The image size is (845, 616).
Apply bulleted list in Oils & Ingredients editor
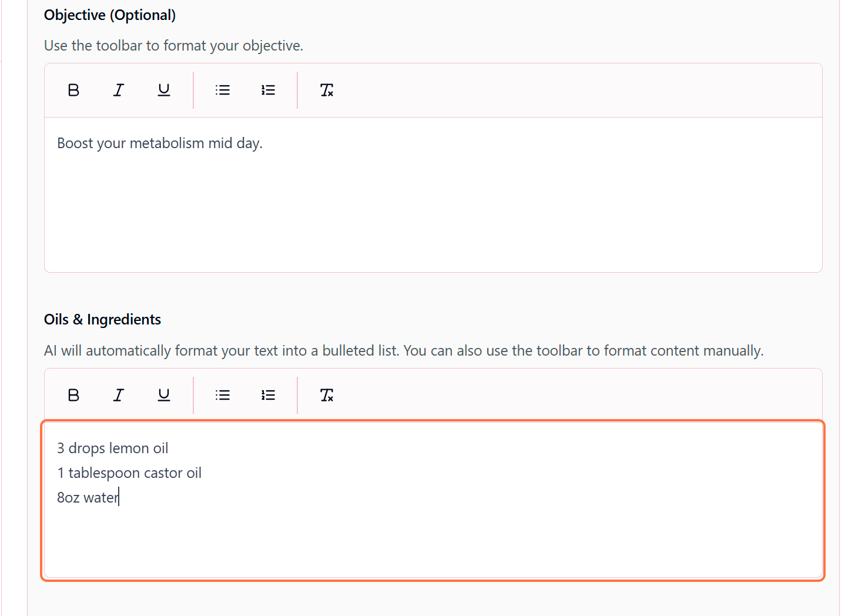223,395
